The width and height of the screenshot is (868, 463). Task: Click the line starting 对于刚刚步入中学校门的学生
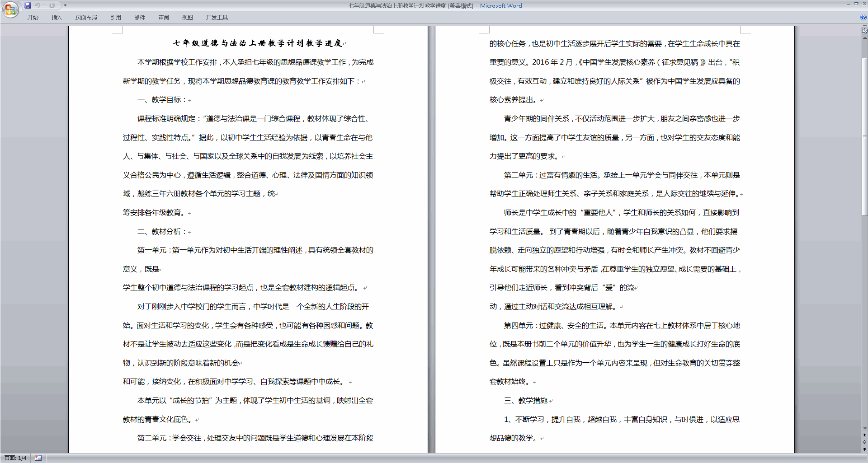click(x=253, y=307)
